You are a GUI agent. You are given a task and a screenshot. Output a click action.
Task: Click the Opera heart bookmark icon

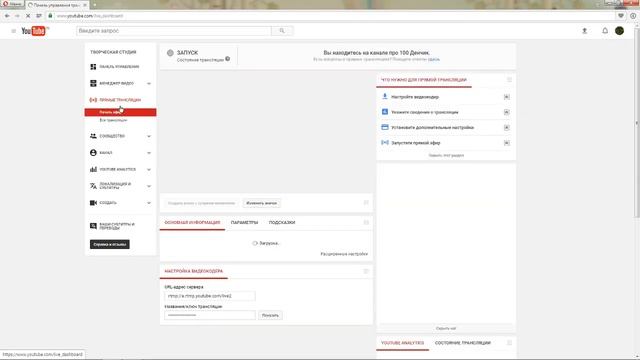pyautogui.click(x=621, y=16)
